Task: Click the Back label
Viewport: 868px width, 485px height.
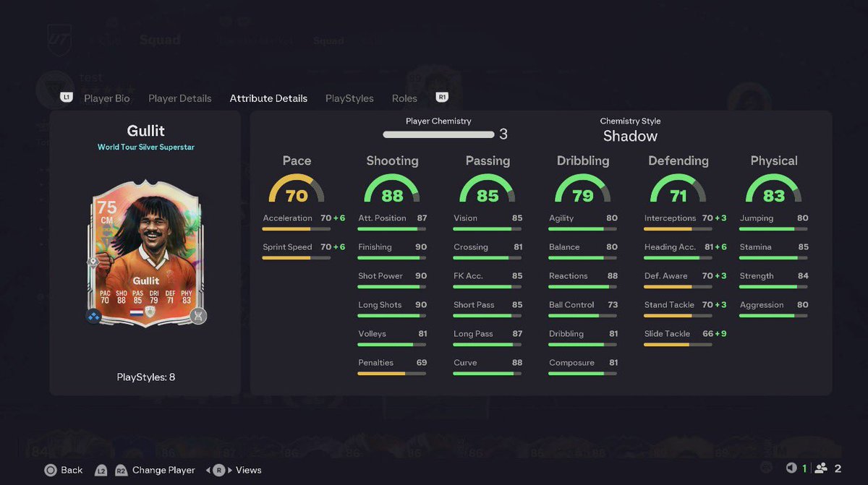Action: [x=72, y=470]
